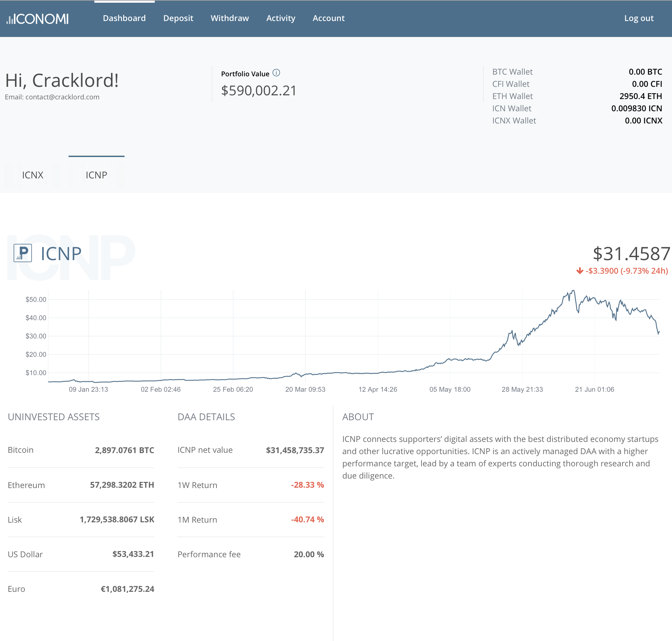
Task: Click the BTC Wallet label
Action: coord(512,72)
